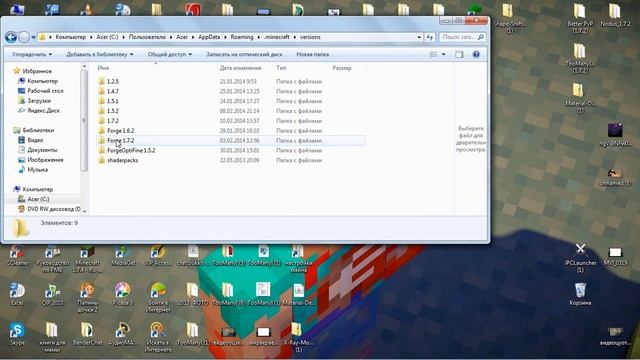This screenshot has height=360, width=640.
Task: Select the CCleaner desktop shortcut
Action: pos(17,256)
